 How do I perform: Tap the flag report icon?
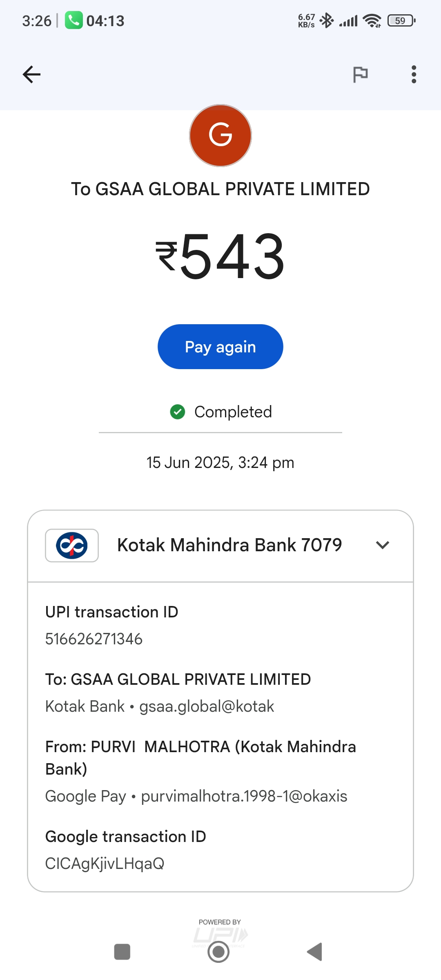360,74
